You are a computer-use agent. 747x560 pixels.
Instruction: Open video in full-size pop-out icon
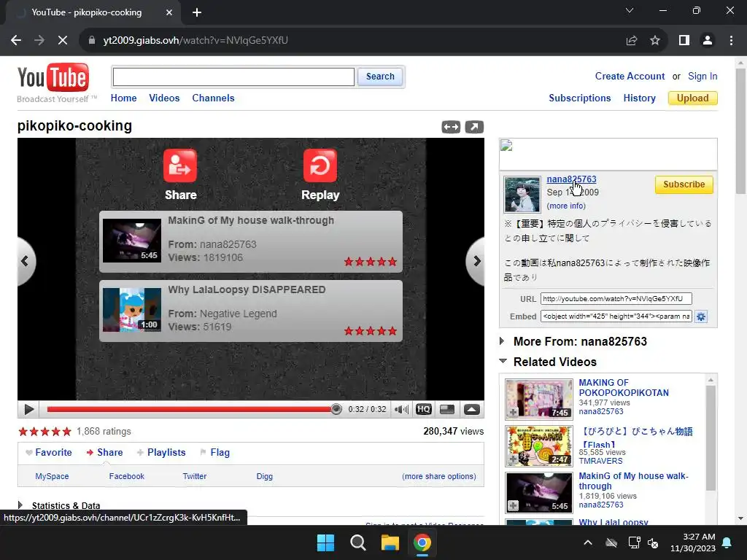[474, 127]
